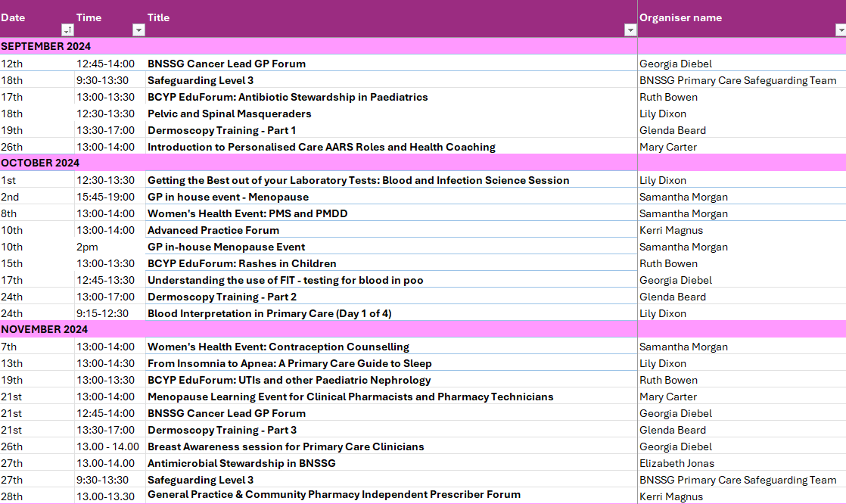Select the NOVEMBER 2024 section row
846x504 pixels.
(x=44, y=329)
